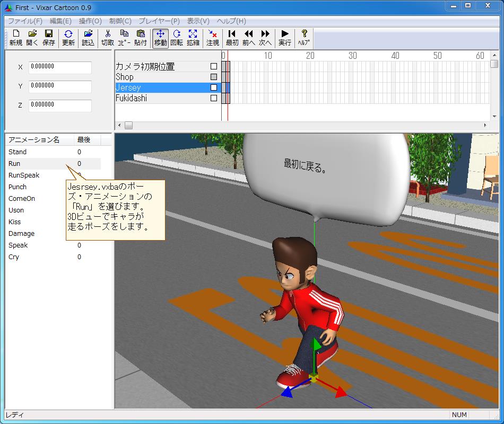Toggle the Fukidashi track checkbox
Image resolution: width=504 pixels, height=424 pixels.
(214, 98)
